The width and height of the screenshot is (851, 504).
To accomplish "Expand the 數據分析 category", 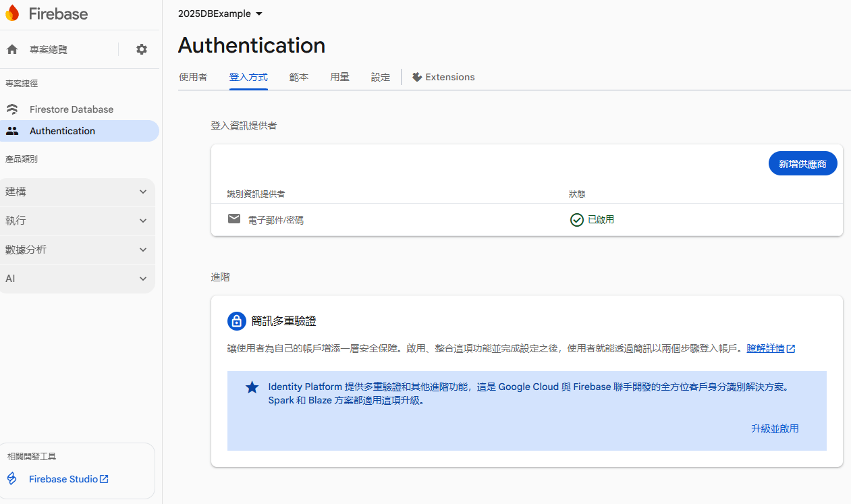I will pos(78,250).
